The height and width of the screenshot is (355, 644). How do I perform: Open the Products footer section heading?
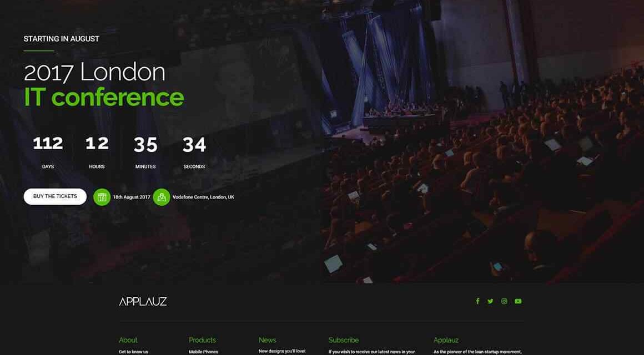click(203, 340)
